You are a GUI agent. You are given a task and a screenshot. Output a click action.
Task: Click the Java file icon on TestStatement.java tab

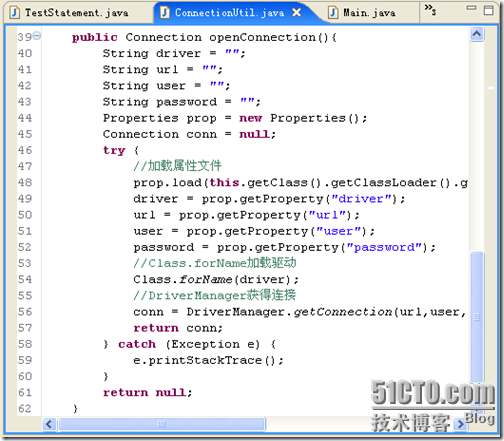14,13
